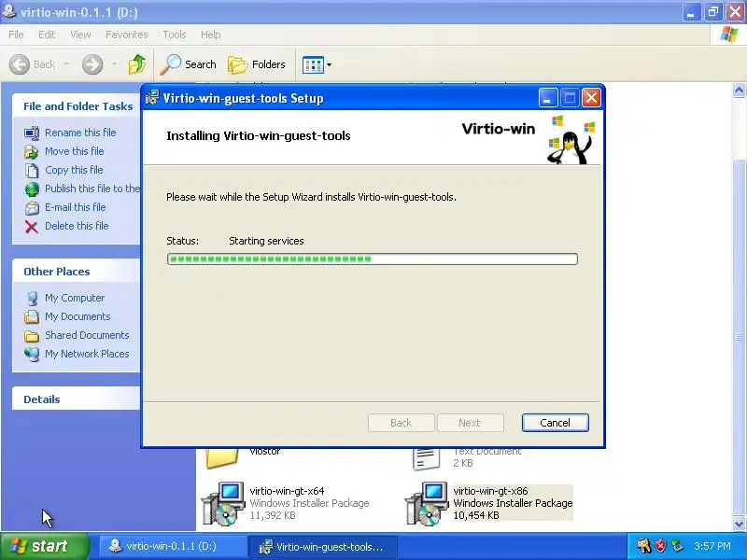
Task: Open the Edit menu
Action: [47, 35]
